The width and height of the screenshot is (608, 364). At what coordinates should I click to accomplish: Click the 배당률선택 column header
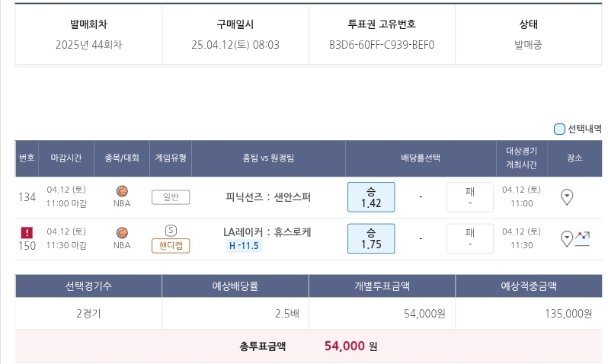point(421,158)
